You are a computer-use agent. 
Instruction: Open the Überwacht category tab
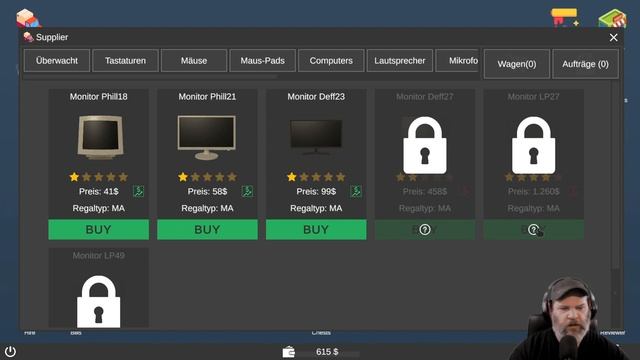coord(57,60)
